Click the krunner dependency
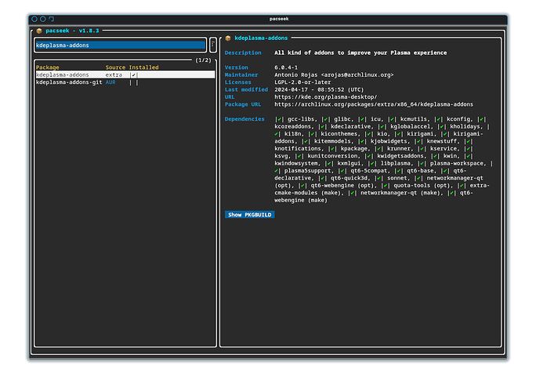Screen dimensions: 536x392 (x=399, y=149)
